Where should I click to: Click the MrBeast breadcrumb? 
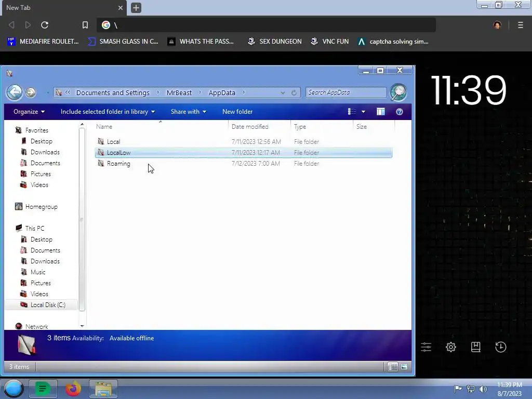click(179, 92)
